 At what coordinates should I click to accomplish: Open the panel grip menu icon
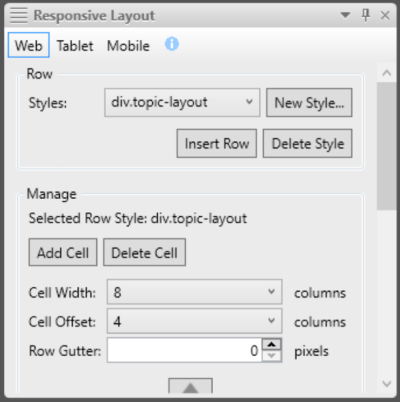tap(18, 15)
